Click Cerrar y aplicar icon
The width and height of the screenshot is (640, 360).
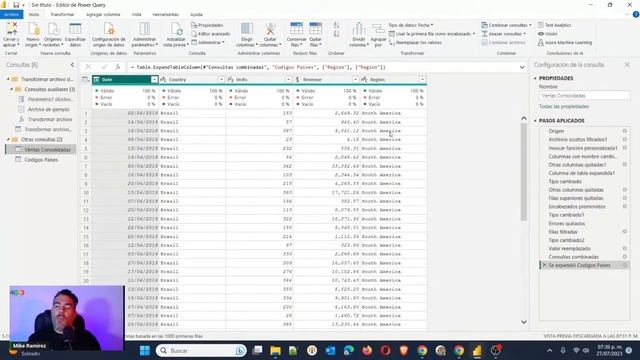point(11,29)
